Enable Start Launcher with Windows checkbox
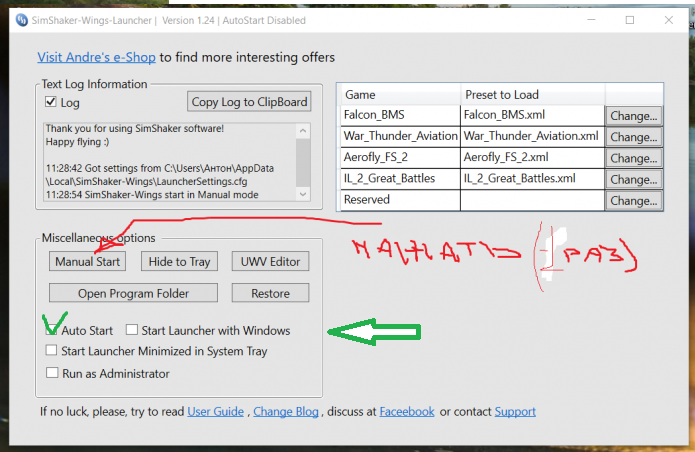 [132, 329]
